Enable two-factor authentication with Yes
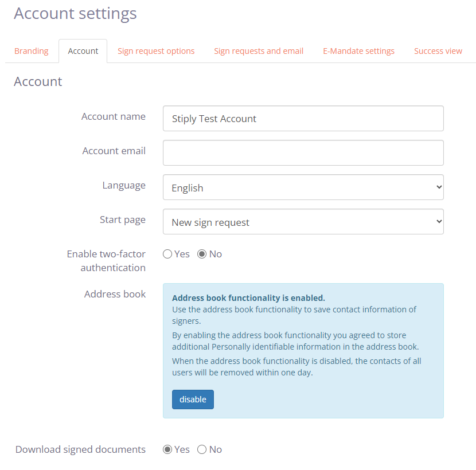476x470 pixels. point(167,254)
